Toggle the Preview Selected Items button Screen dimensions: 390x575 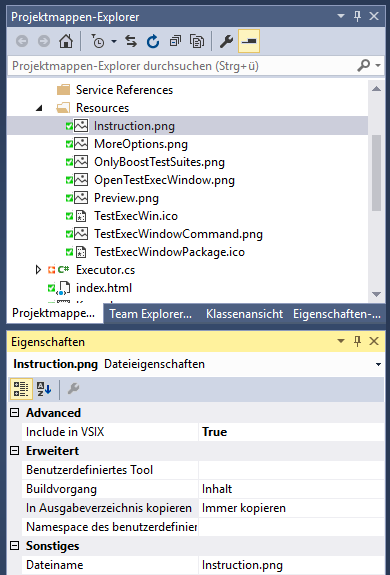coord(249,41)
